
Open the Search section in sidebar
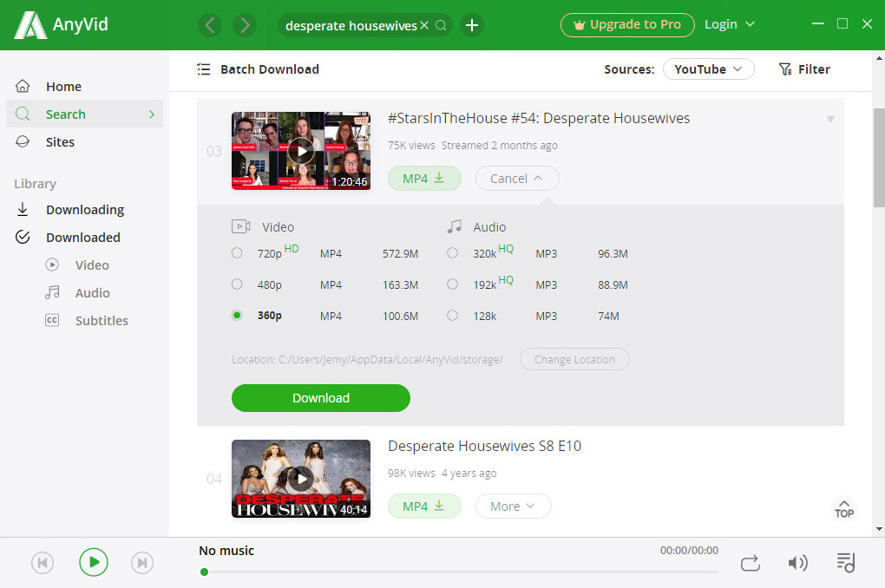(x=85, y=114)
